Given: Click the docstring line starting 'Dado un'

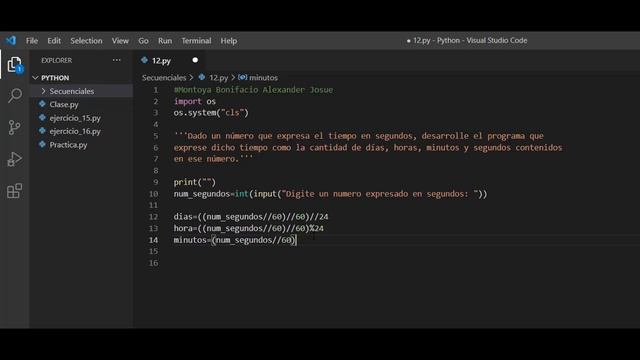Looking at the screenshot, I should (358, 136).
